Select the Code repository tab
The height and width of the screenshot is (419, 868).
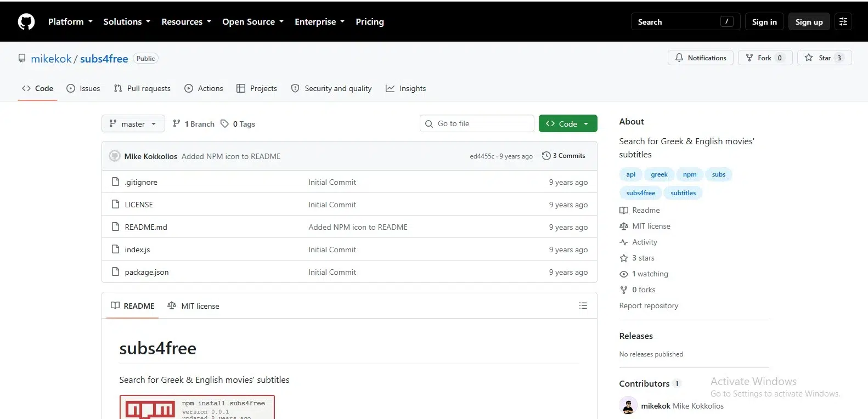37,88
